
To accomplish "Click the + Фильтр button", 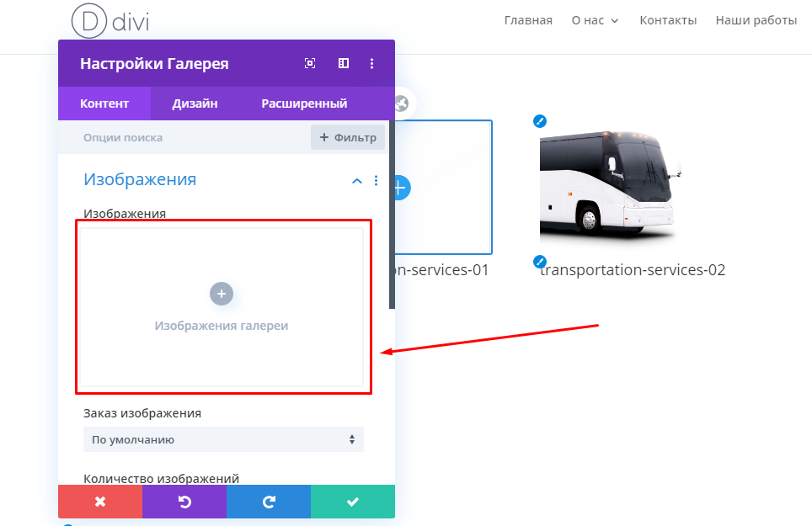I will pyautogui.click(x=348, y=137).
